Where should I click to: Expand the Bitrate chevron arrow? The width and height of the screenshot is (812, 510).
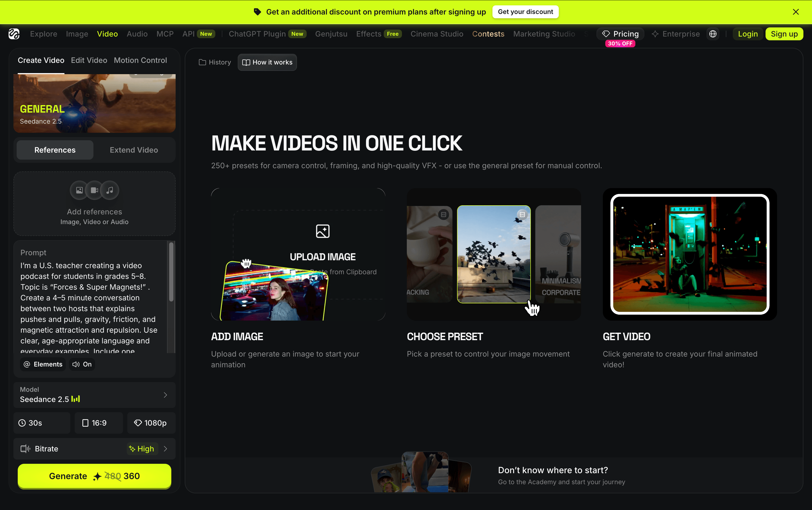[x=165, y=449]
